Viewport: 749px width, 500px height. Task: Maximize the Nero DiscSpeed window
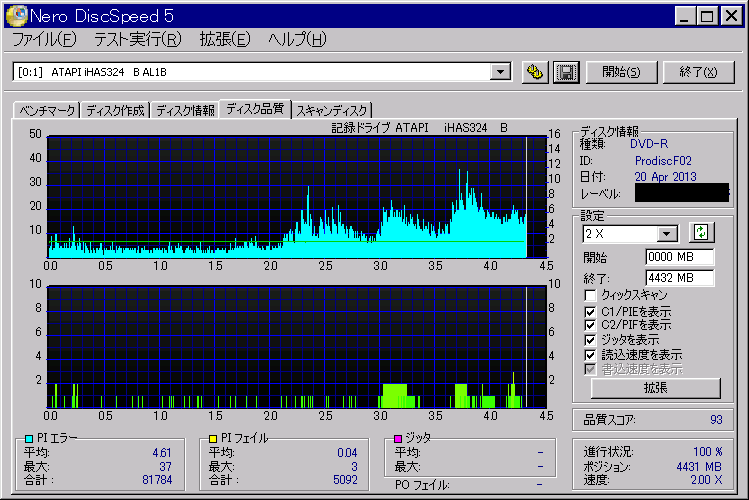(706, 16)
